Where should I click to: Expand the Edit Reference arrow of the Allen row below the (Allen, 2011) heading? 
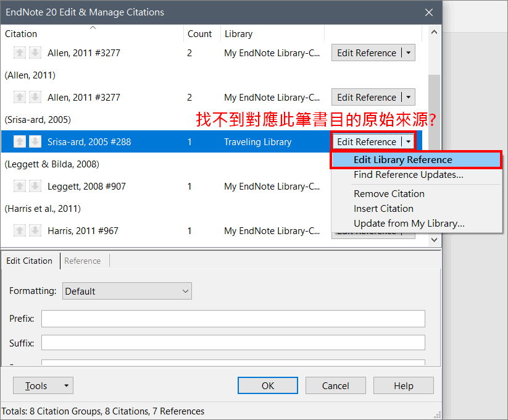click(409, 97)
